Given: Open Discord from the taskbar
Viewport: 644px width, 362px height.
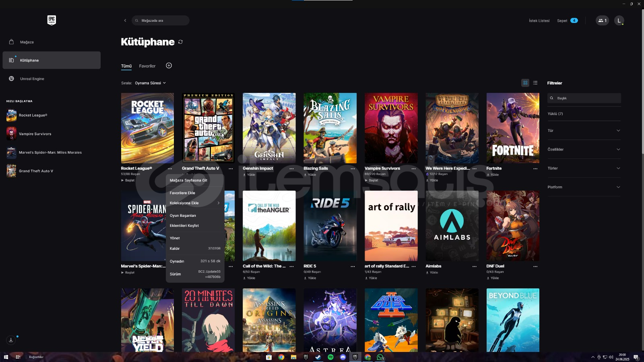Looking at the screenshot, I should pos(343,357).
